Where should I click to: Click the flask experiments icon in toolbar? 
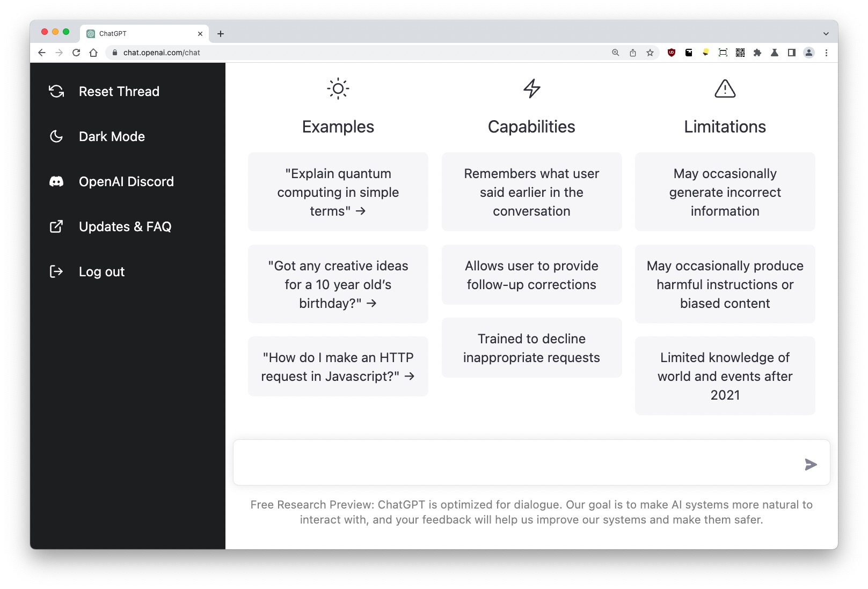click(775, 53)
